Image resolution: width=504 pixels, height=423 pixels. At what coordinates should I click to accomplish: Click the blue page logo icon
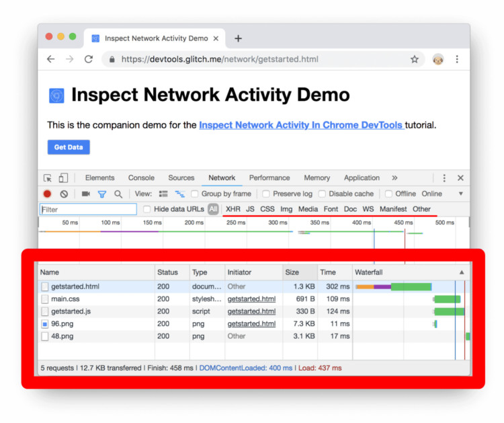coord(56,95)
